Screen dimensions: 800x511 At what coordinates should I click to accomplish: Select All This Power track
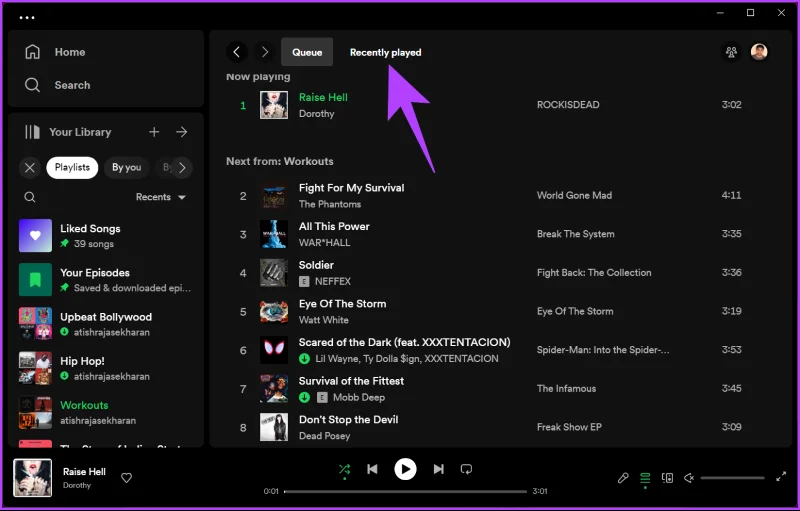[x=334, y=226]
